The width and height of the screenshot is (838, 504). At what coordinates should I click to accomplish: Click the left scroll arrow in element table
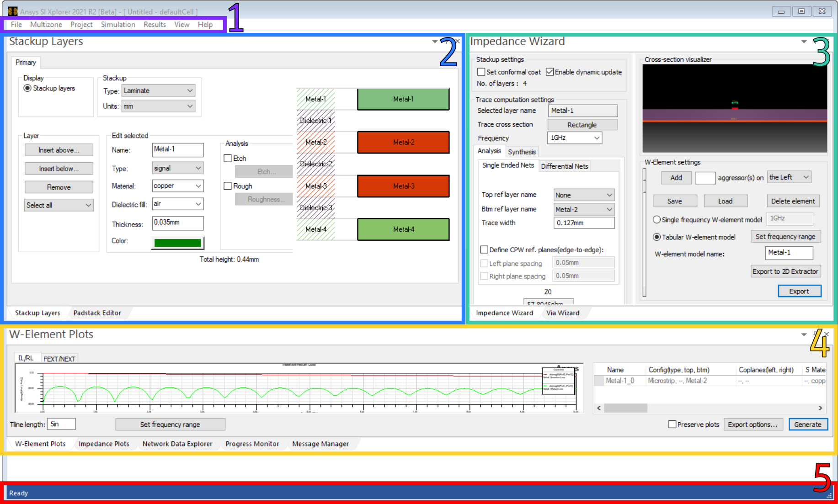[x=599, y=408]
